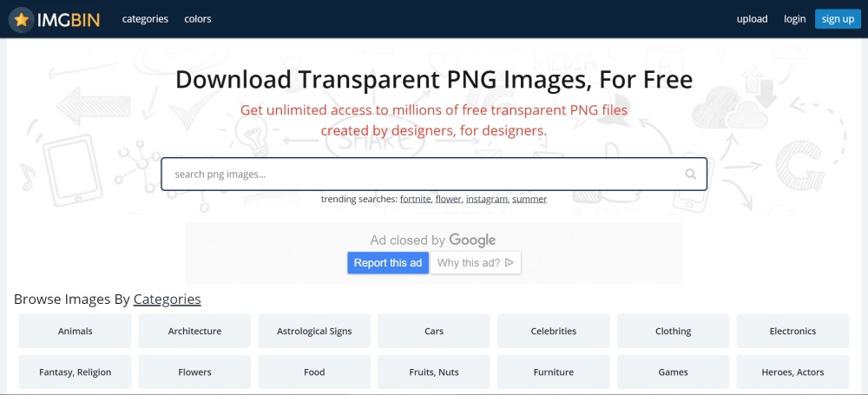Open the Electronics category
This screenshot has height=395, width=868.
tap(792, 332)
